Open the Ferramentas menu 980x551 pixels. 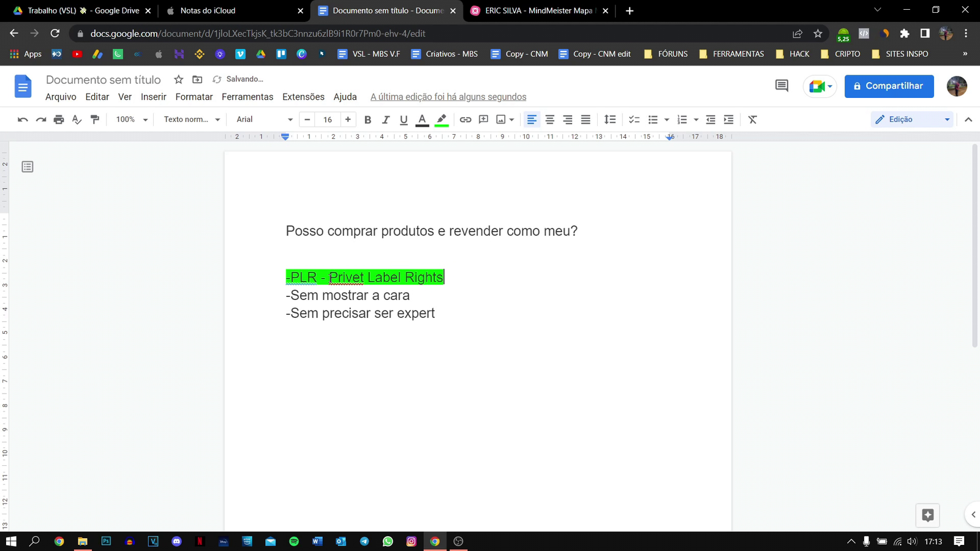[x=247, y=97]
